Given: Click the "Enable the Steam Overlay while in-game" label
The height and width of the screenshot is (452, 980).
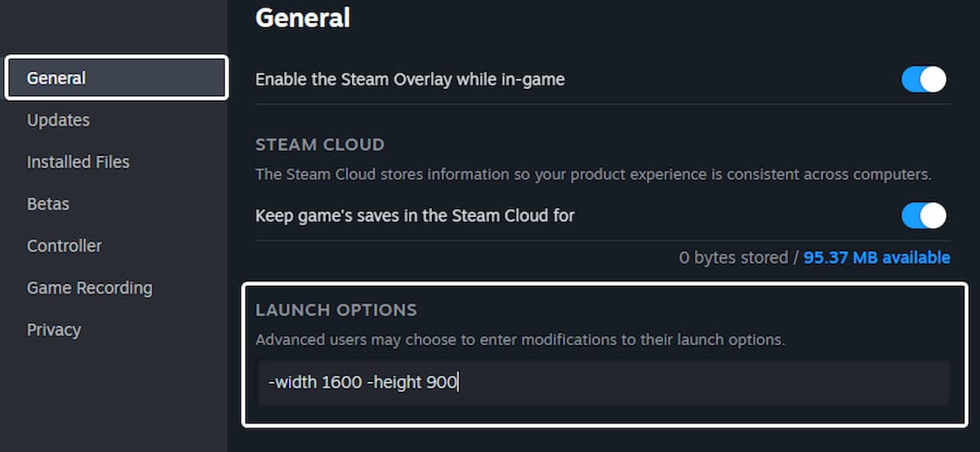Looking at the screenshot, I should click(x=410, y=80).
